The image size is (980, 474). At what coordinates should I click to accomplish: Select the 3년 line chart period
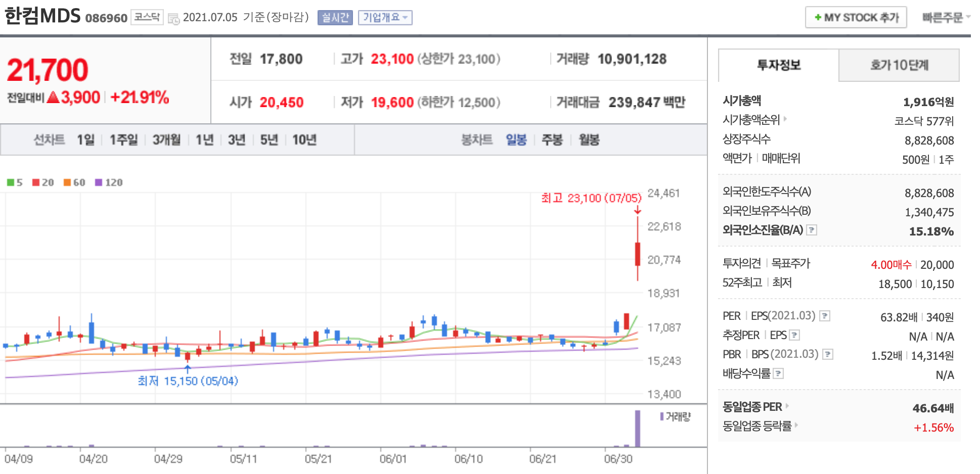[x=237, y=139]
